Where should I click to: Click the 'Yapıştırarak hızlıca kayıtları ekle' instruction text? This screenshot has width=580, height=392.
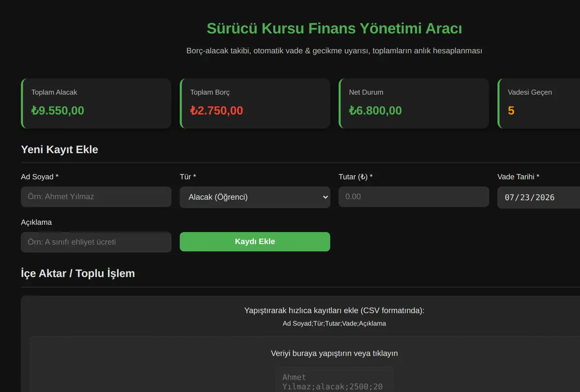click(x=334, y=310)
